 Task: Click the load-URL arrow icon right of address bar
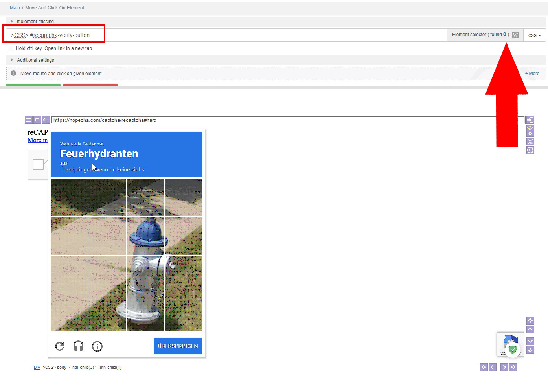tap(530, 120)
